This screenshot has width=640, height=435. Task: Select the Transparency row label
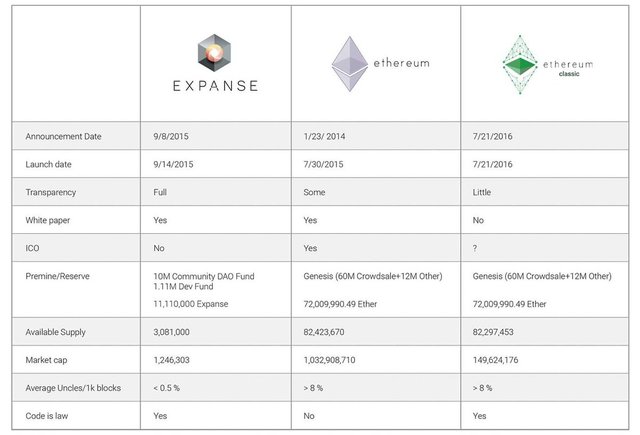[x=51, y=192]
